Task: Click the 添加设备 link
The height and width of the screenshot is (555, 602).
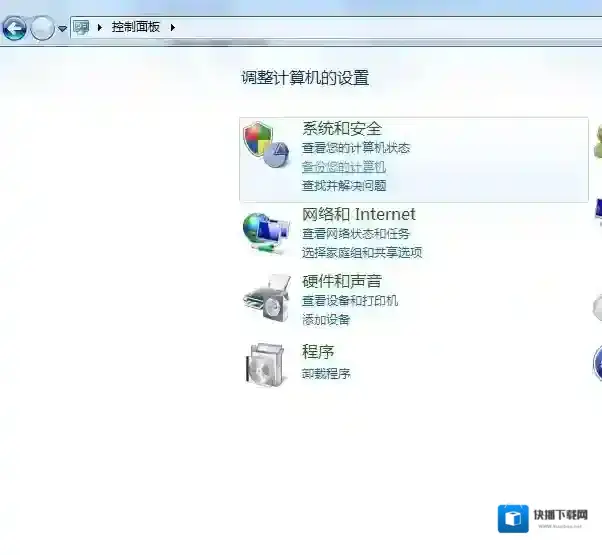Action: tap(326, 320)
